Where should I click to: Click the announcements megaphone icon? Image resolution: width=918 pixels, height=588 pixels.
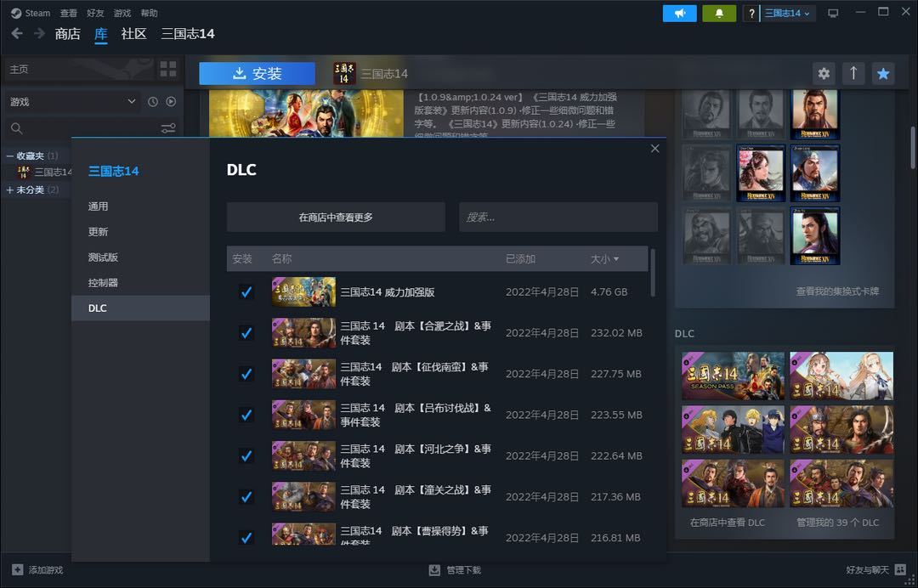pos(679,14)
